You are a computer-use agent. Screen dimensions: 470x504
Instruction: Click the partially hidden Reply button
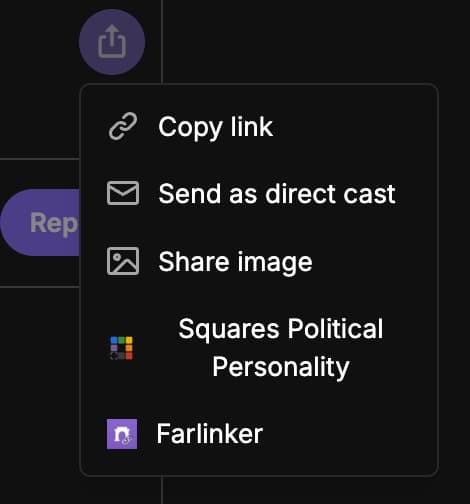(40, 222)
